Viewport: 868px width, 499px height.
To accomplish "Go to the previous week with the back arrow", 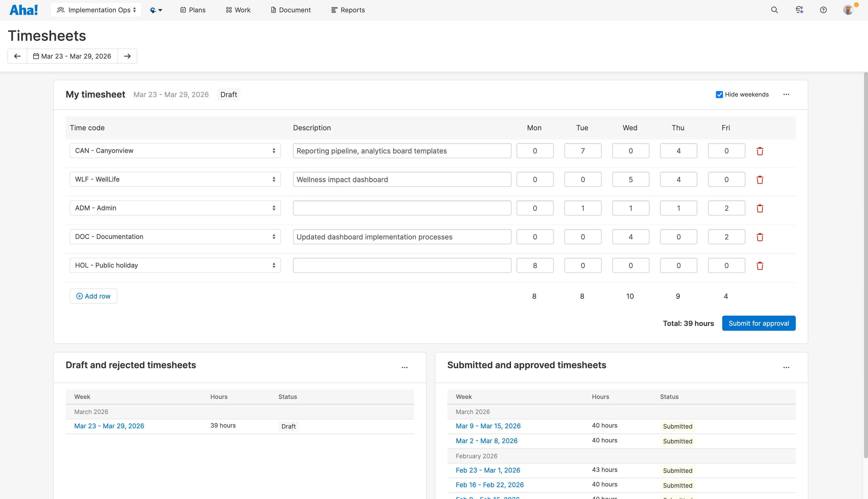I will tap(17, 56).
